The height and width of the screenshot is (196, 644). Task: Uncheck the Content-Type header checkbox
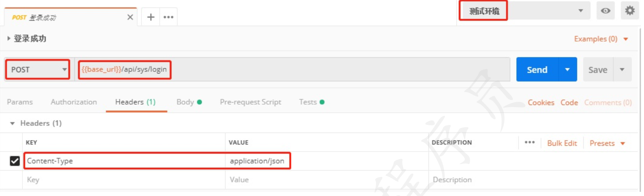point(15,161)
